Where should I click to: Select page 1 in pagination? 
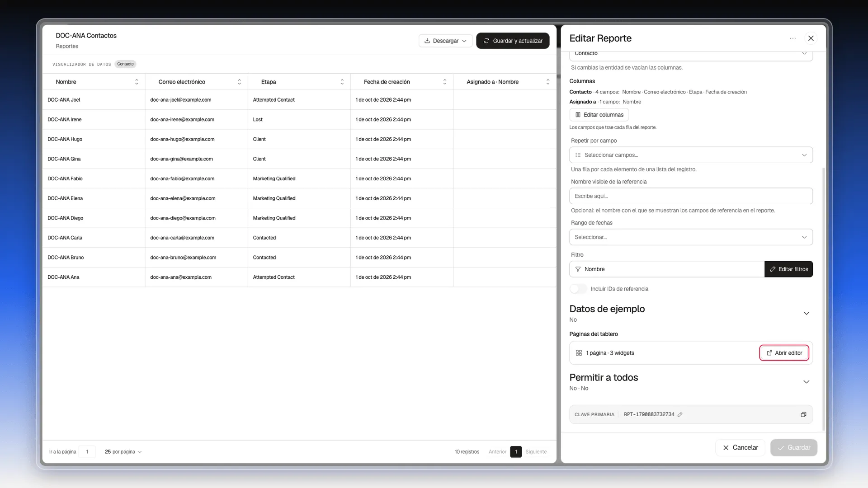516,452
